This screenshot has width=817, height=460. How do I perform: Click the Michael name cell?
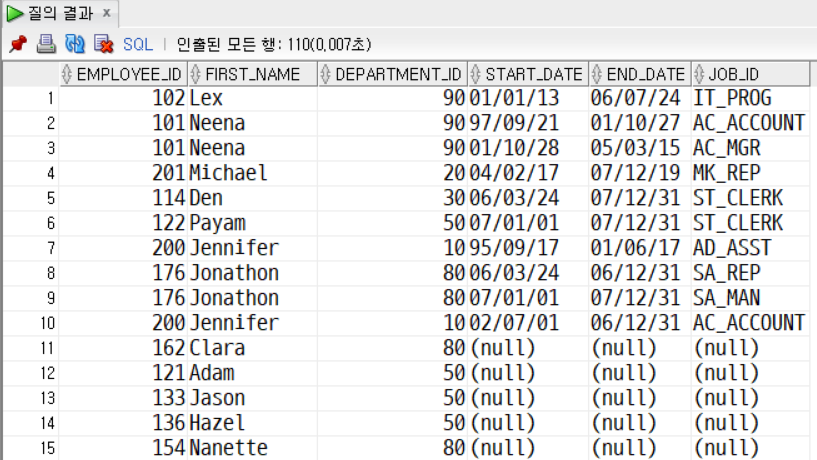coord(253,173)
